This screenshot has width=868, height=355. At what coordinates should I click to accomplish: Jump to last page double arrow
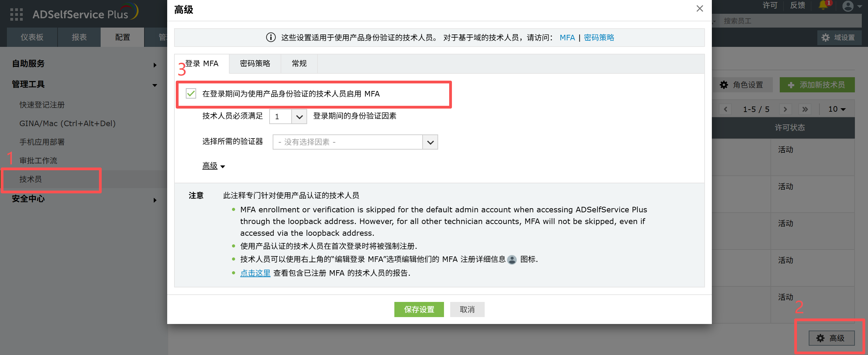805,109
